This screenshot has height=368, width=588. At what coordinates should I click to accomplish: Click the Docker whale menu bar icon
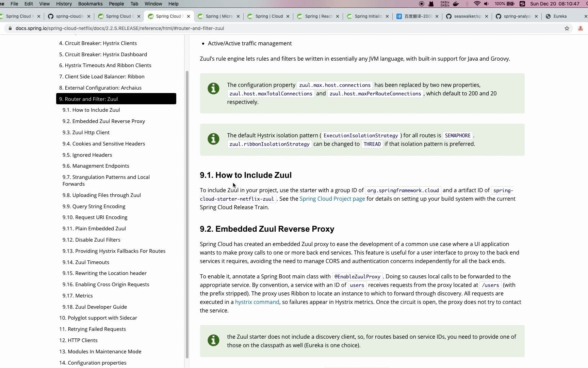pyautogui.click(x=456, y=4)
